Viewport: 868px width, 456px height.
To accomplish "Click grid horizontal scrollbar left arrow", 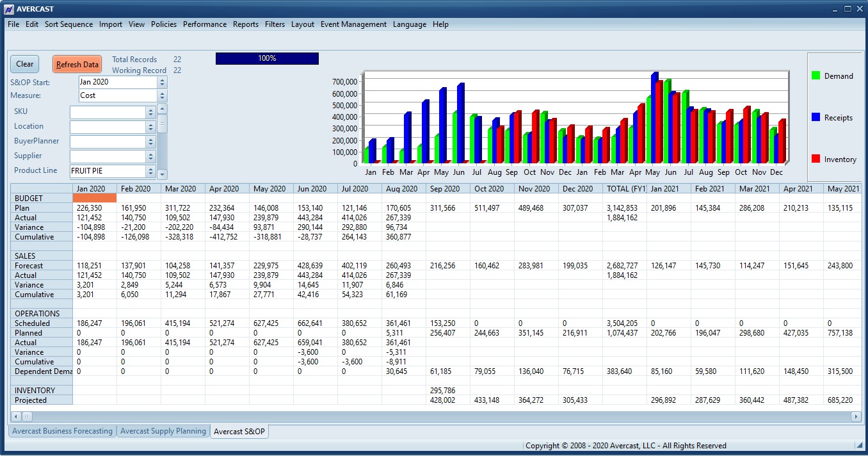I will pos(15,416).
